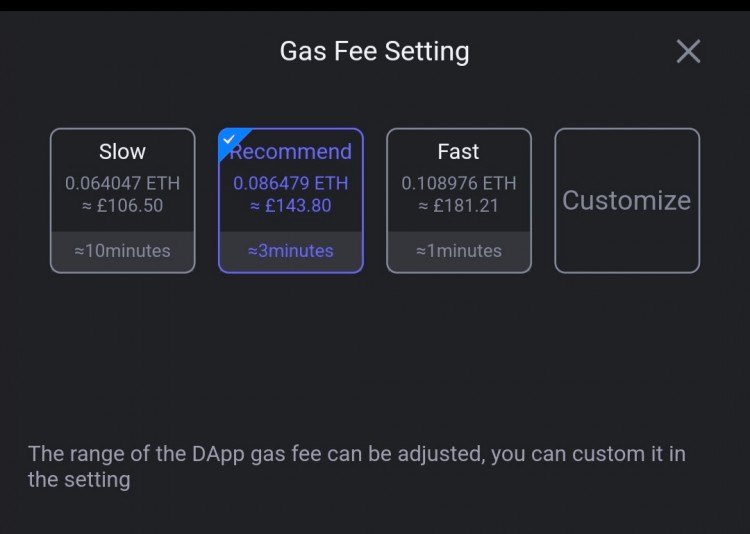Choose the Recommend gas fee card
Screen dimensions: 750x534
[291, 200]
